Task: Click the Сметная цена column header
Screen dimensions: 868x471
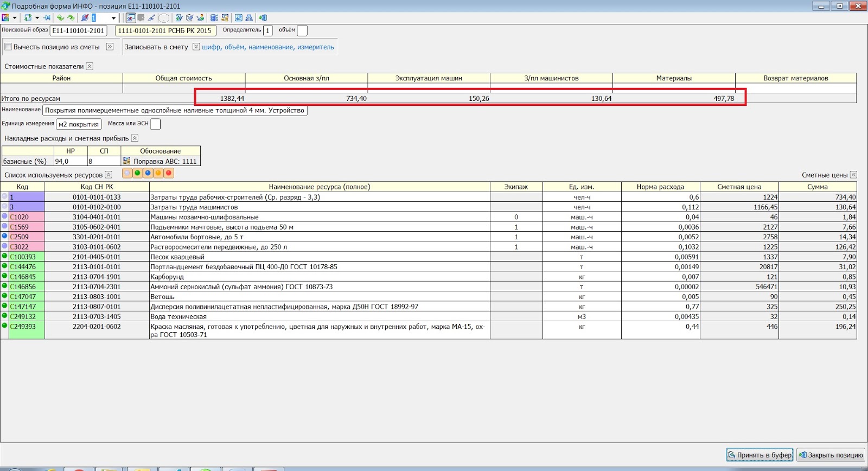Action: tap(739, 187)
